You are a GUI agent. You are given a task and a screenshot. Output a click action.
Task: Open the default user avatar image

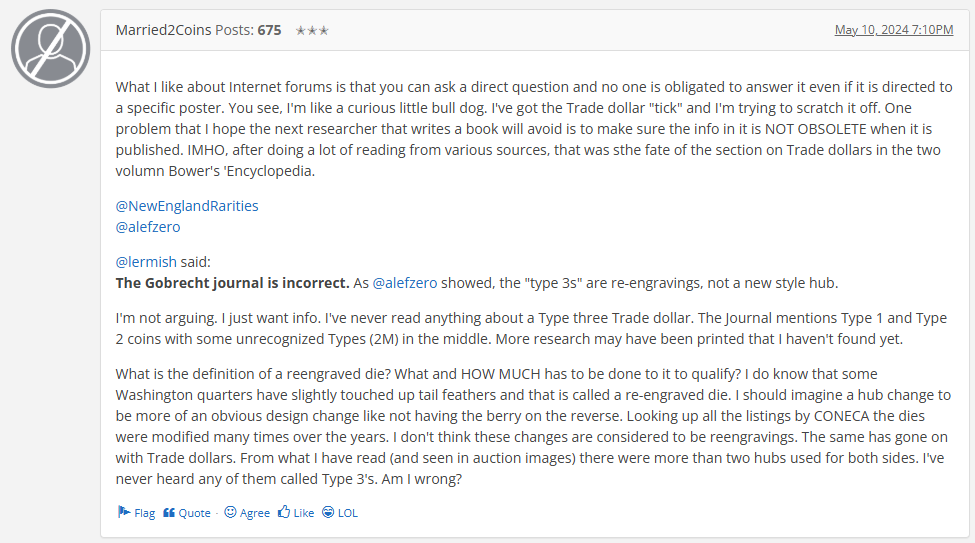point(50,49)
